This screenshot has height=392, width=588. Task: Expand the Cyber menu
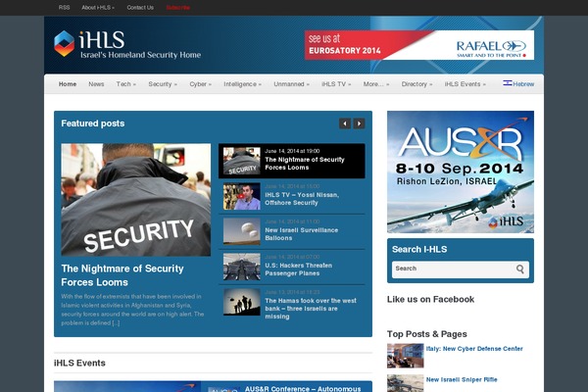(201, 84)
